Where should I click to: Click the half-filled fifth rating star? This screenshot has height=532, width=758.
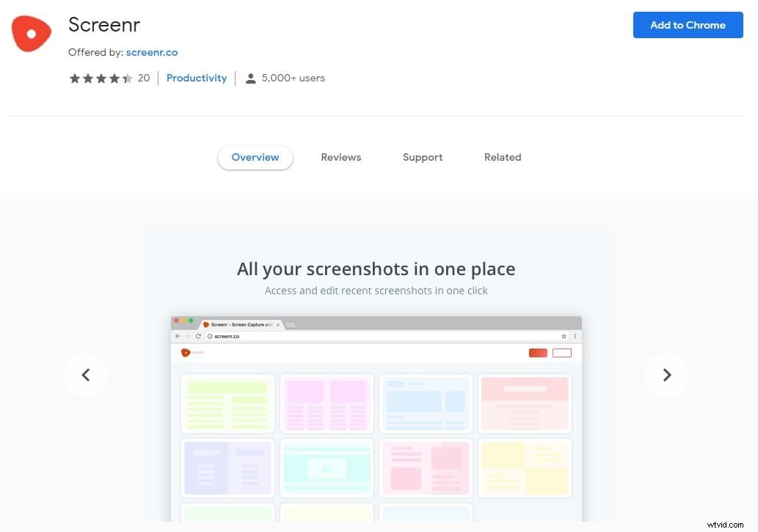(x=128, y=78)
